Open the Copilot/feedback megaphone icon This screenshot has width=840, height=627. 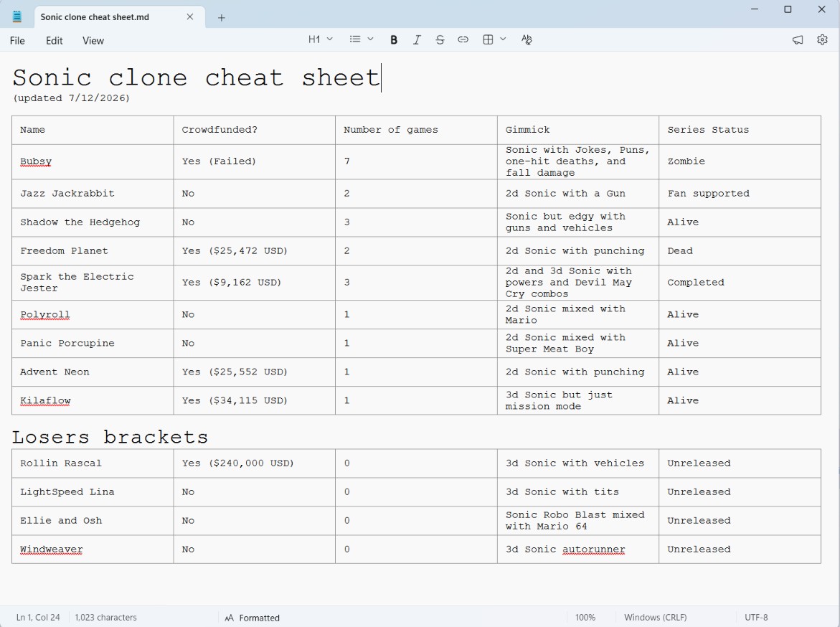[x=798, y=39]
